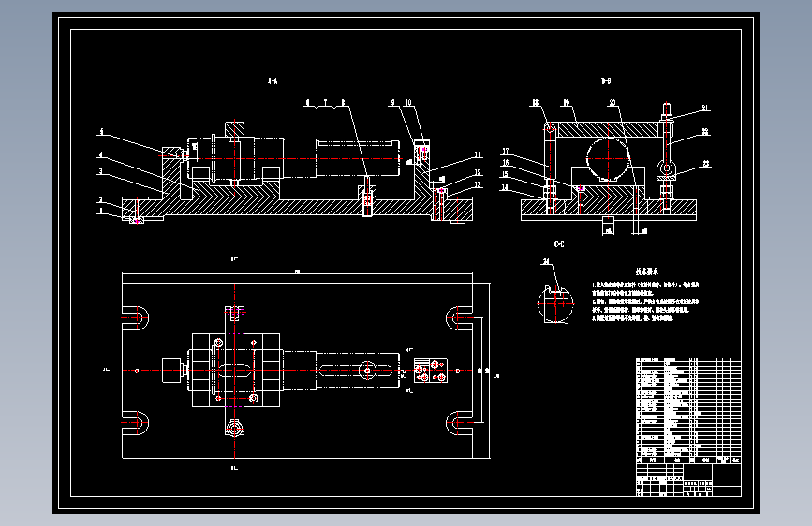Click part balloon number 11
This screenshot has height=526, width=812.
tap(478, 154)
